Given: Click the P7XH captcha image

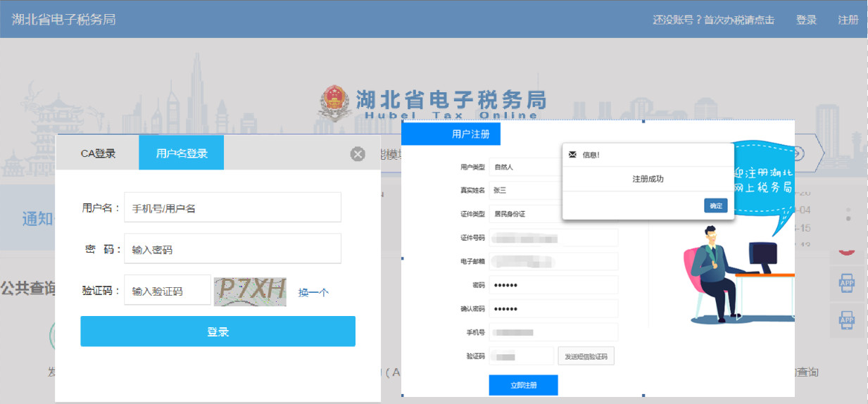Looking at the screenshot, I should point(250,291).
